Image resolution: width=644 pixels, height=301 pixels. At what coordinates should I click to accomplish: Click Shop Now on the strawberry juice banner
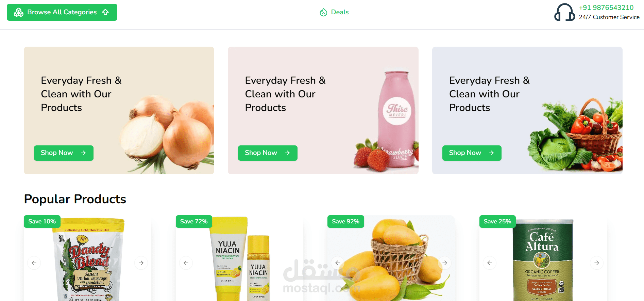268,153
